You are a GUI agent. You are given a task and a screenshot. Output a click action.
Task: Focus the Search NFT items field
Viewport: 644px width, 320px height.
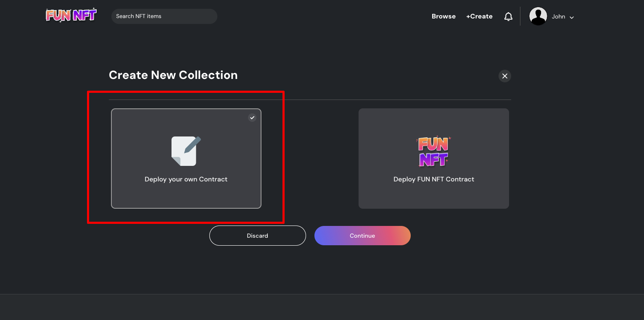(x=164, y=16)
